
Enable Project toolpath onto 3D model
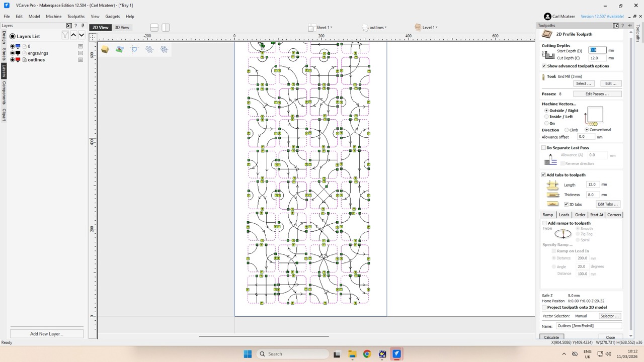[x=544, y=307]
